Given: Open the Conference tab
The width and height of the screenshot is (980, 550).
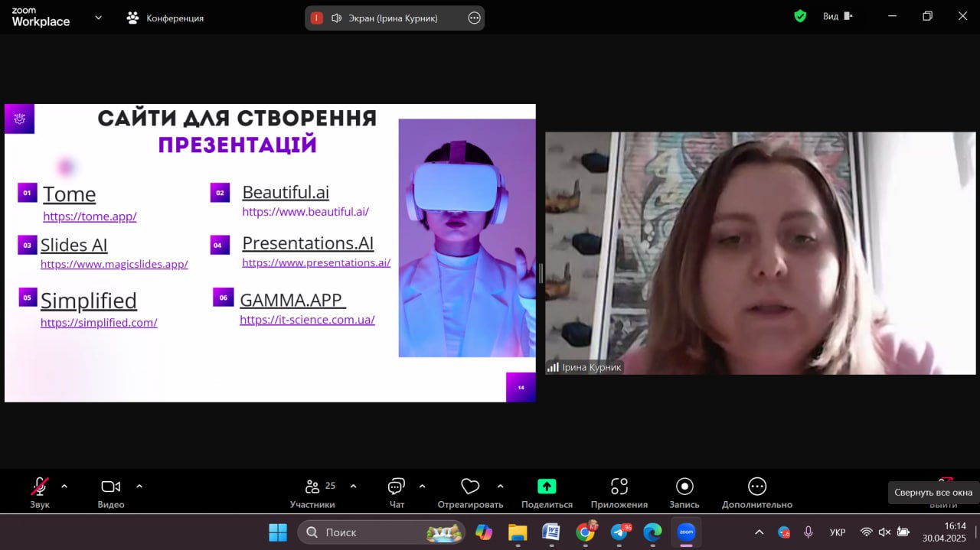Looking at the screenshot, I should pos(165,18).
